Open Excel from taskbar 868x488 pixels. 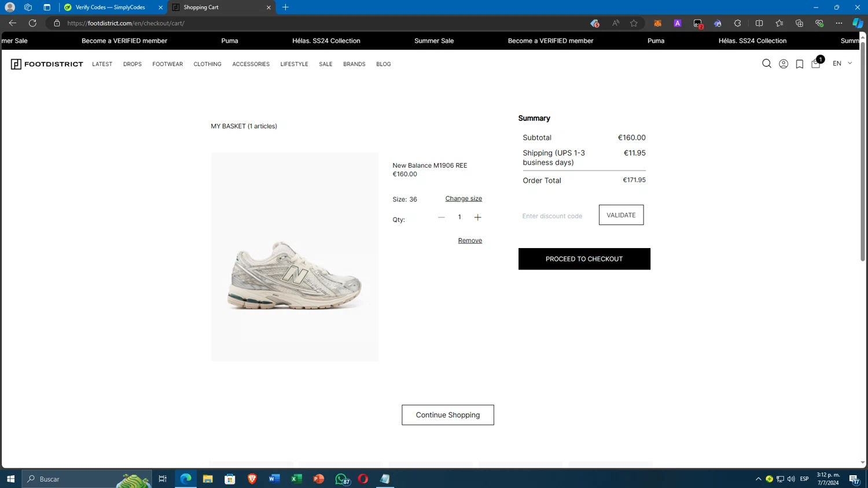[296, 479]
